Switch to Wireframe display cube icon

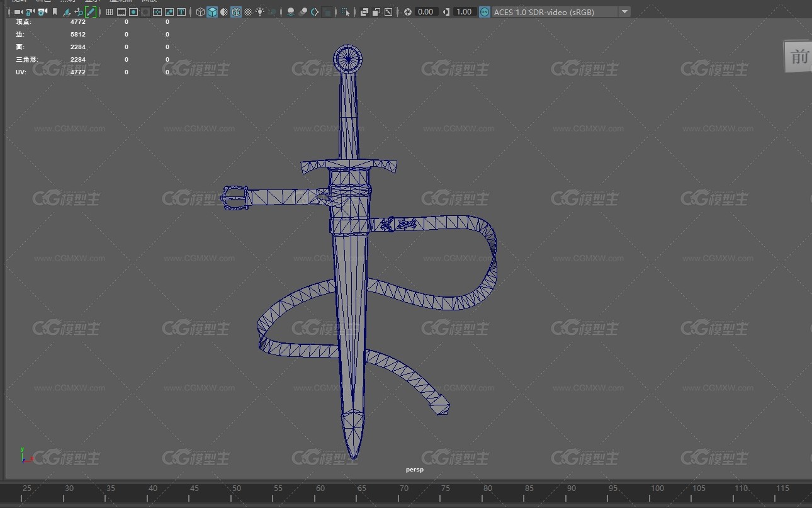tap(200, 12)
